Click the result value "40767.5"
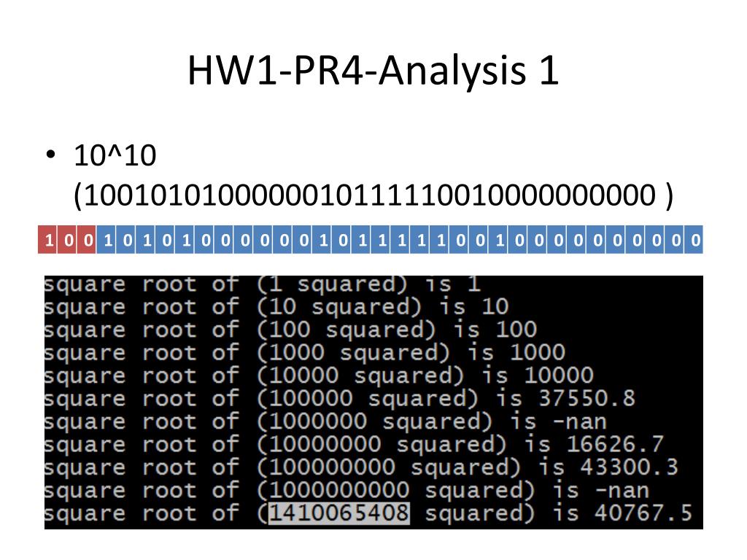 click(643, 513)
